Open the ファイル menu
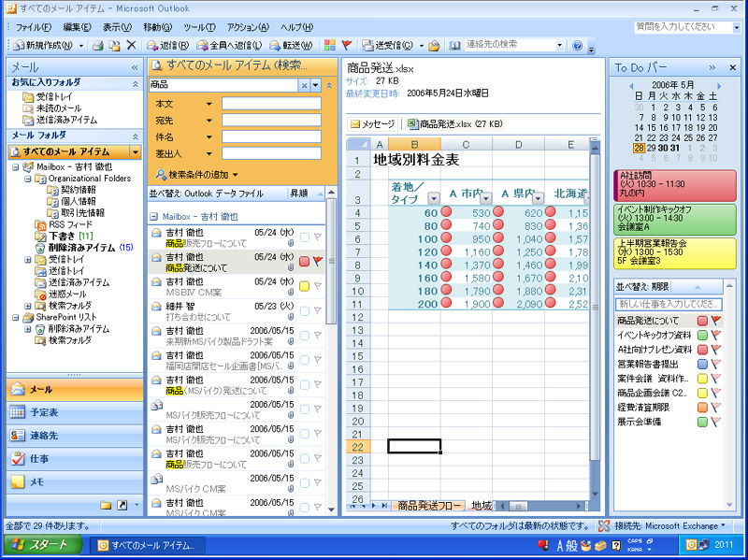Image resolution: width=748 pixels, height=560 pixels. [x=33, y=27]
